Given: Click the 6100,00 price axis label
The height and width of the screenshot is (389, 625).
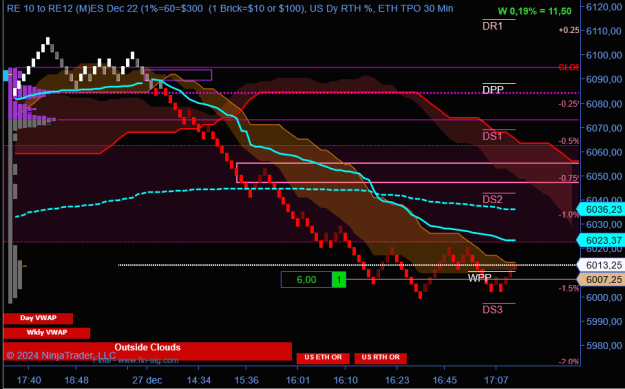Looking at the screenshot, I should pos(604,55).
